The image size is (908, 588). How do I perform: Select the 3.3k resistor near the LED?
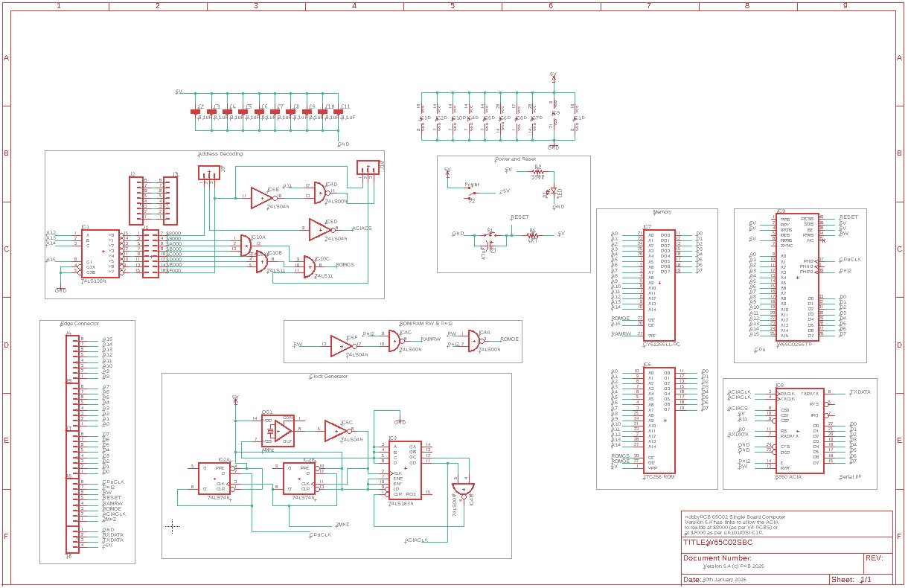[537, 171]
